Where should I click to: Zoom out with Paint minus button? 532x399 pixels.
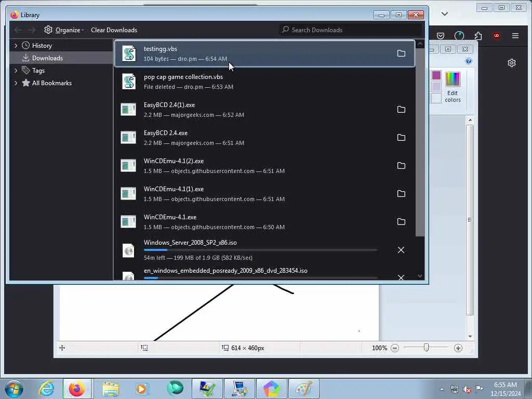click(395, 348)
